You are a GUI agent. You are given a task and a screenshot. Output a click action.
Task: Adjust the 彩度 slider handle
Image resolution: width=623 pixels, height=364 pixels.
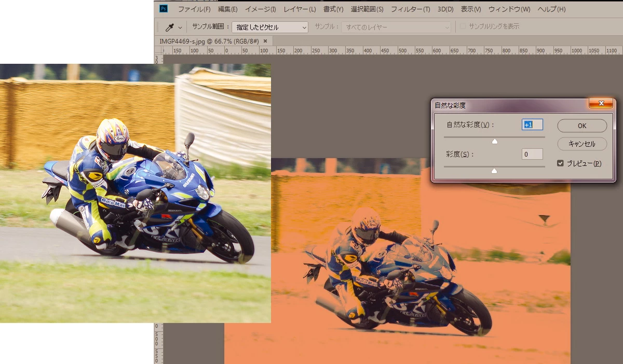click(x=494, y=171)
